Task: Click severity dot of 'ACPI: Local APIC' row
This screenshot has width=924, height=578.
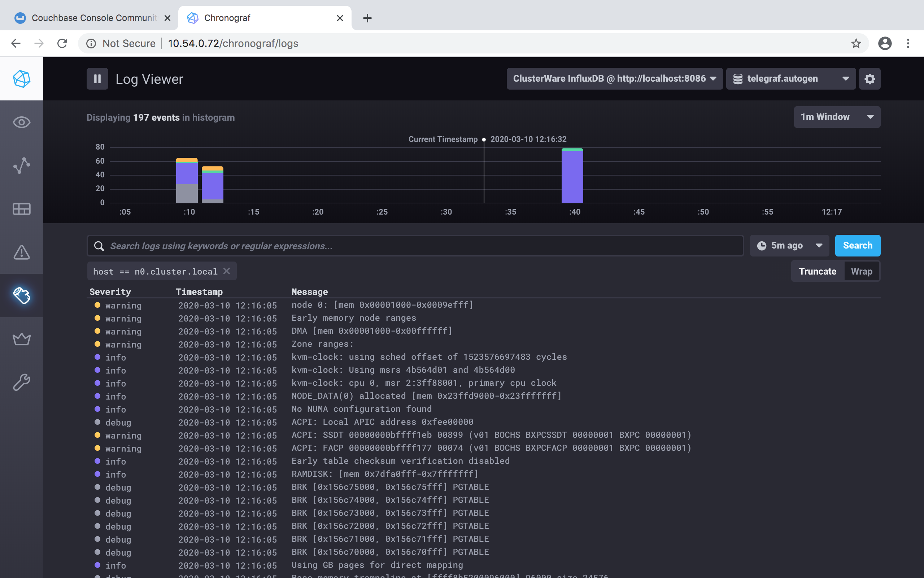Action: [97, 422]
